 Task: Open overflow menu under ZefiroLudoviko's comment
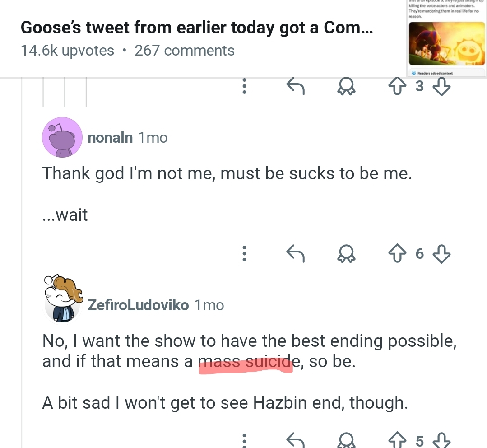point(244,440)
